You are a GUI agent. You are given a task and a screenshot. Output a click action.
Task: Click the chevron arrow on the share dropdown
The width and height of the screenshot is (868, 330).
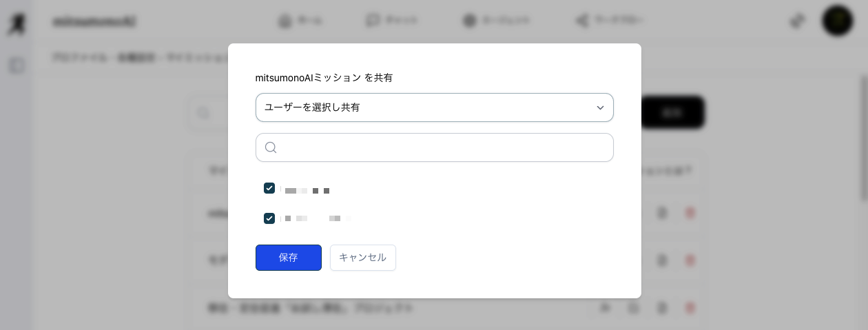point(600,107)
